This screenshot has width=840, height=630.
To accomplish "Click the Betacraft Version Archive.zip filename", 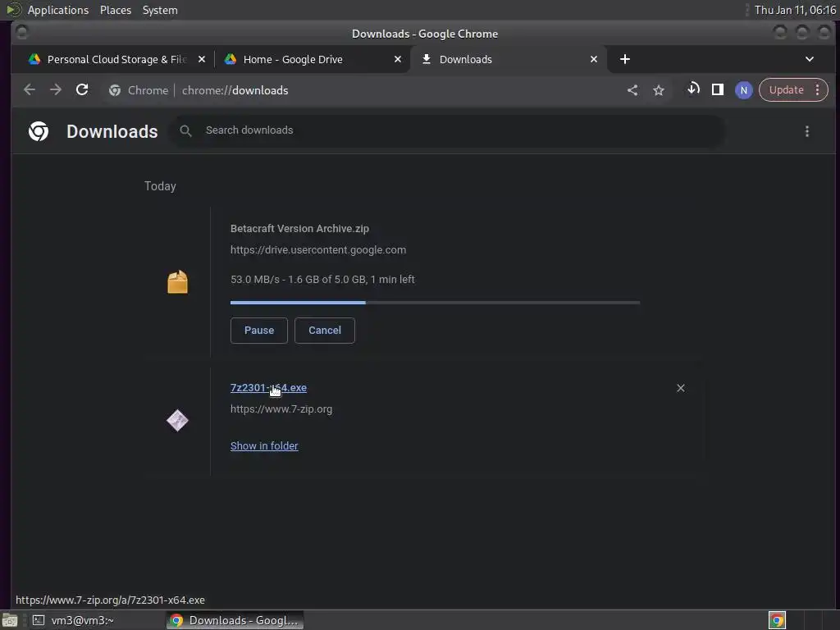I will (299, 229).
